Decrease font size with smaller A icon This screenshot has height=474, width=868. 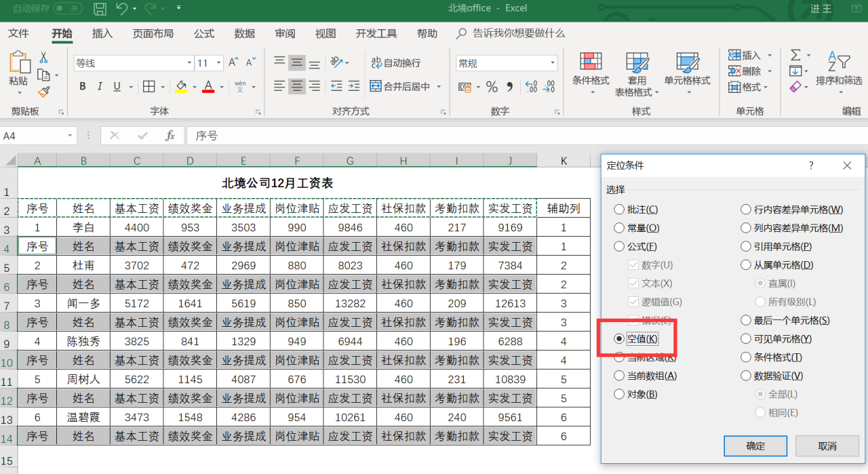point(250,62)
